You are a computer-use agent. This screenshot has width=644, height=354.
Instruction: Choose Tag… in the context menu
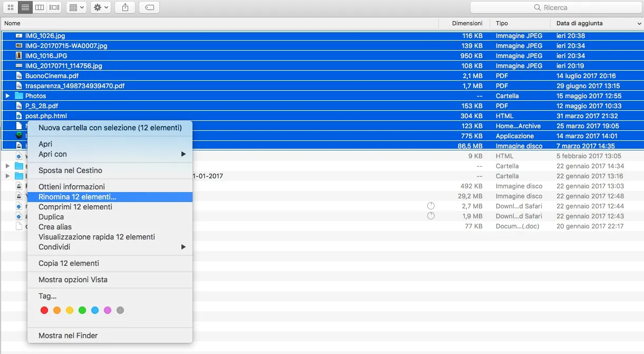point(110,296)
